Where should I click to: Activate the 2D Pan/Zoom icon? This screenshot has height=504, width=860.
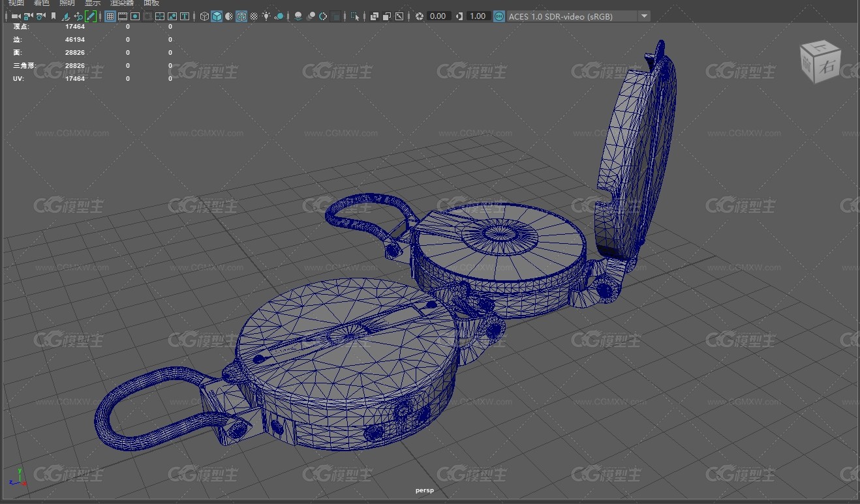pyautogui.click(x=78, y=16)
